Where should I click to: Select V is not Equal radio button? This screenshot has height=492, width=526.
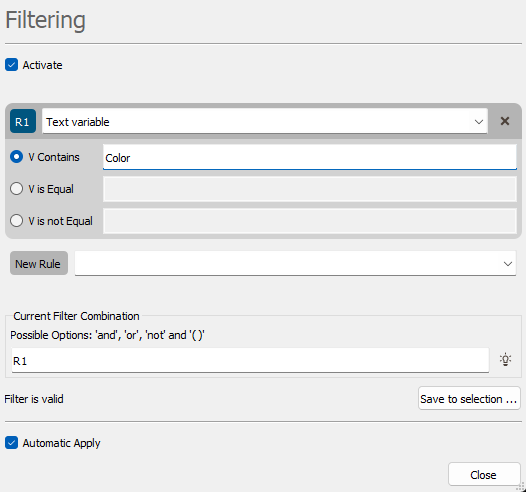coord(16,221)
